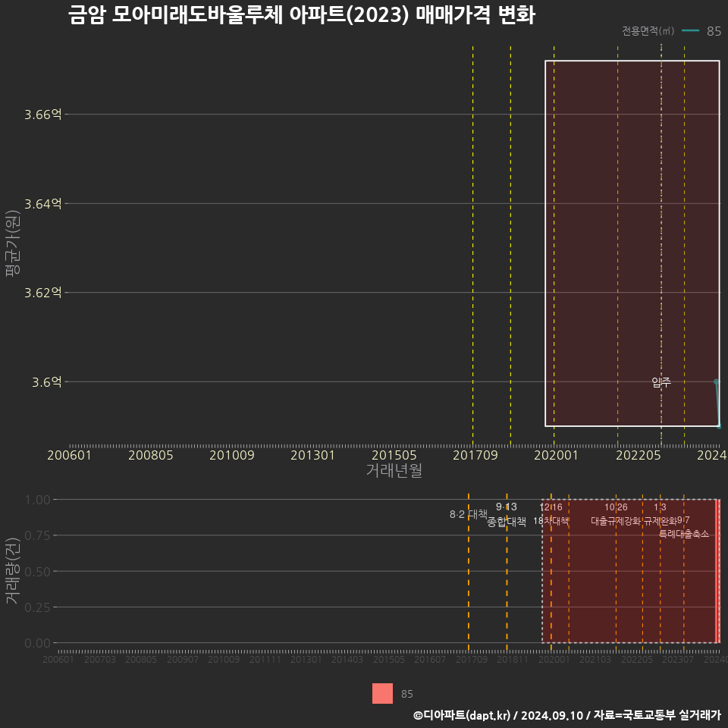Screen dimensions: 728x728
Task: Select the 3.6억 price axis label
Action: [46, 381]
